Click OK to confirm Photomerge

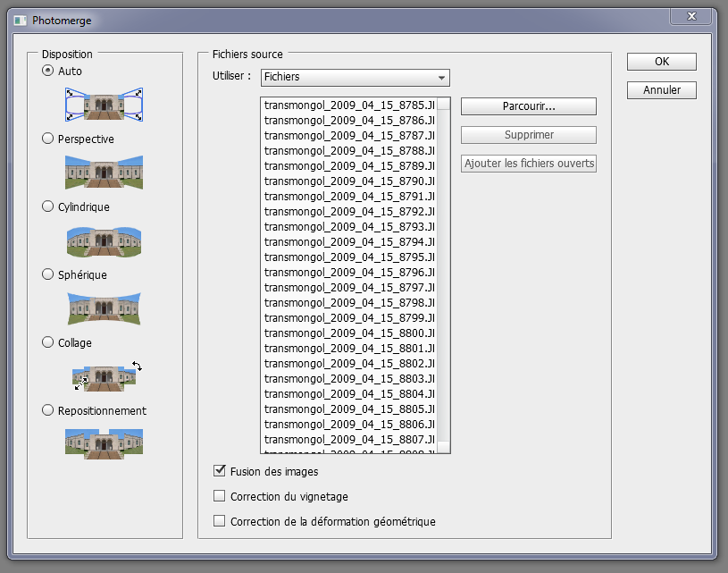(661, 62)
